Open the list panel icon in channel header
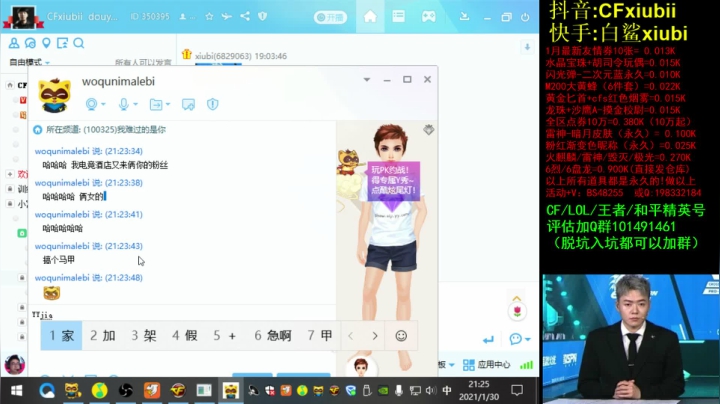Viewport: 720px width, 404px height. click(x=399, y=17)
